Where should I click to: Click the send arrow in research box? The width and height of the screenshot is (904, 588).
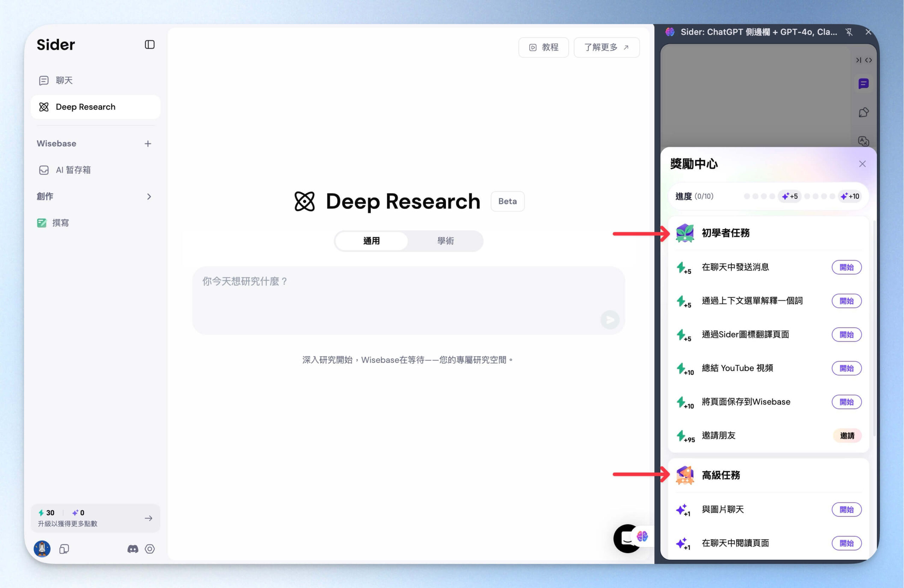(x=609, y=320)
